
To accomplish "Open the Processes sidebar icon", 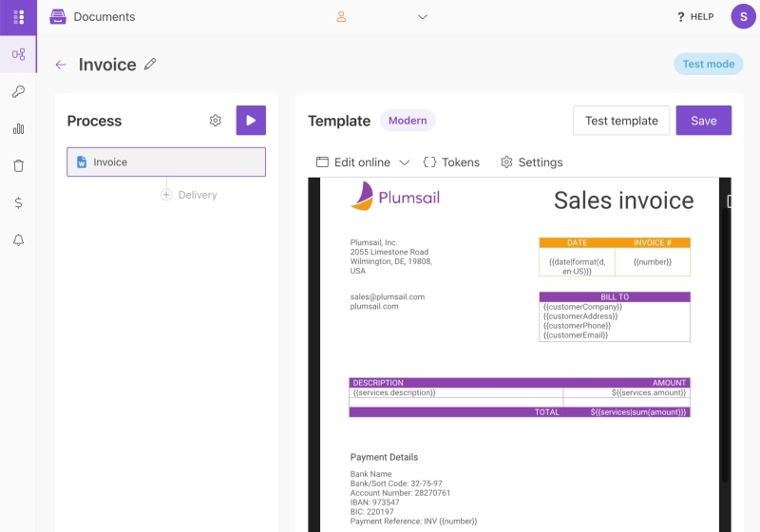I will click(18, 54).
